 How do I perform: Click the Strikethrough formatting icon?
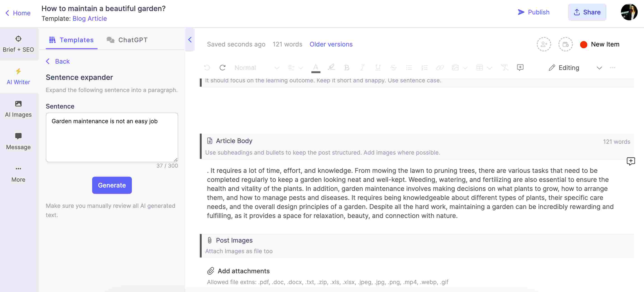point(392,67)
